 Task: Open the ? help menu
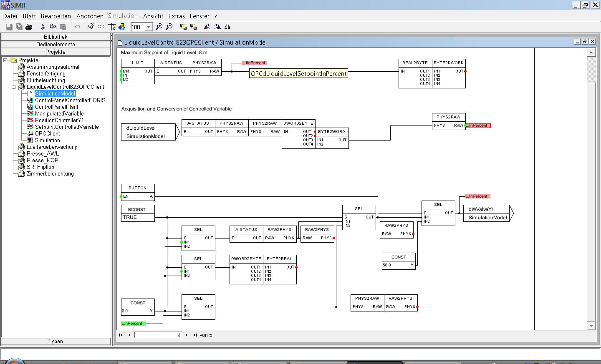(x=216, y=16)
